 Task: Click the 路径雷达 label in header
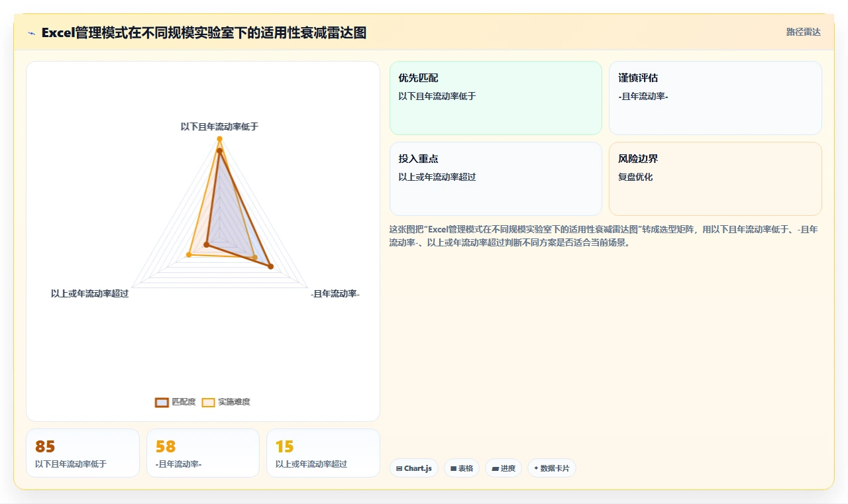(803, 32)
